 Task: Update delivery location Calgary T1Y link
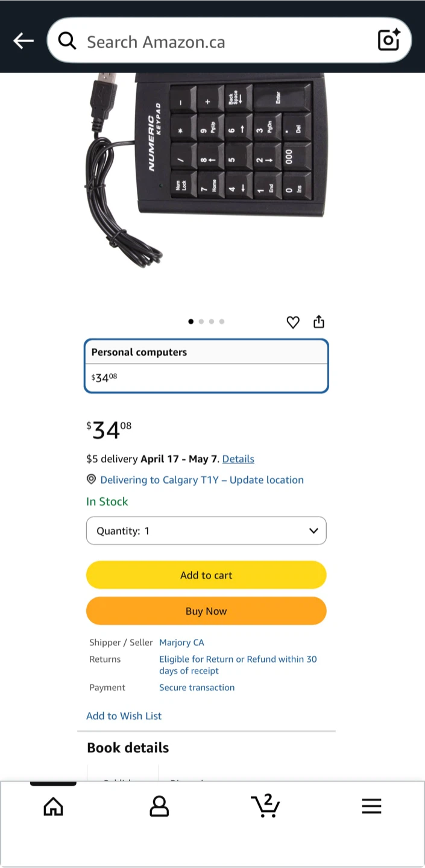[x=202, y=480]
